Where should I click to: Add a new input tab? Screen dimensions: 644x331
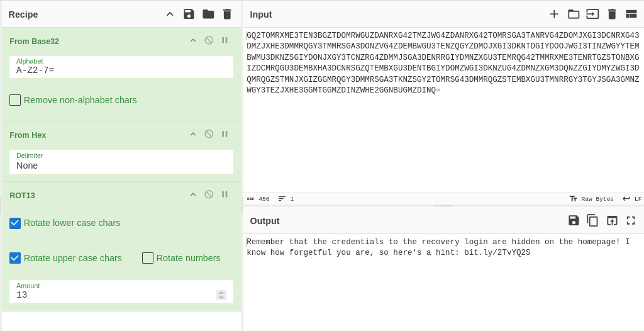pos(554,14)
